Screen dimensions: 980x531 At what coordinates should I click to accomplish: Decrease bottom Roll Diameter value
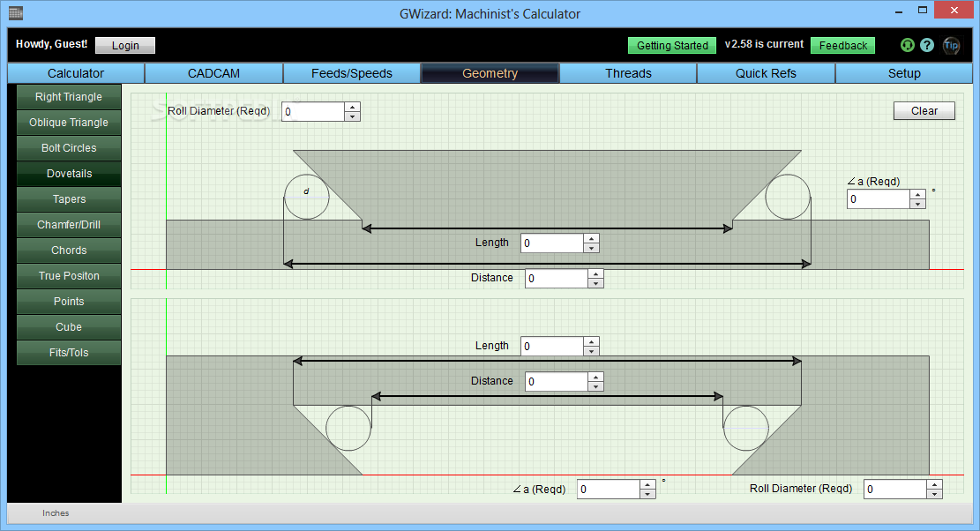click(x=934, y=494)
